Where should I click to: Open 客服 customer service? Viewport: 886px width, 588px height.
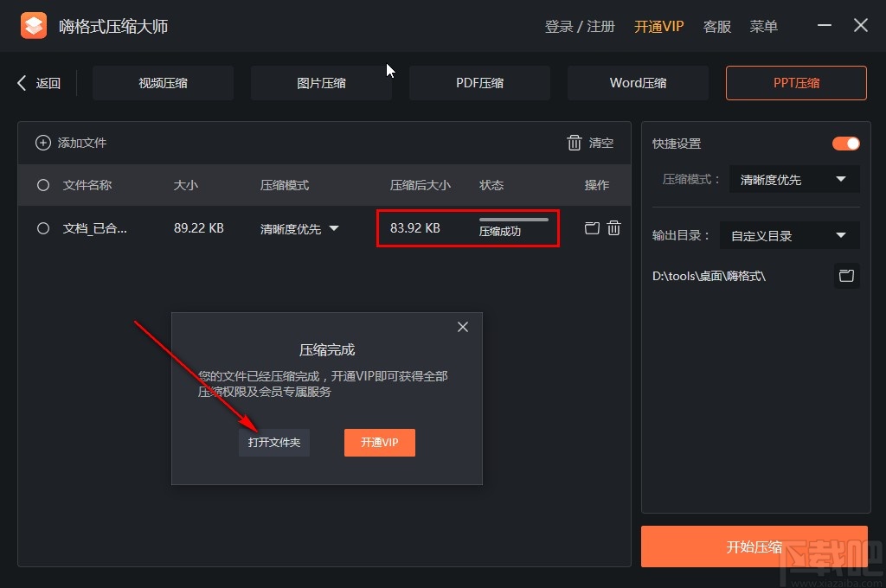(717, 27)
